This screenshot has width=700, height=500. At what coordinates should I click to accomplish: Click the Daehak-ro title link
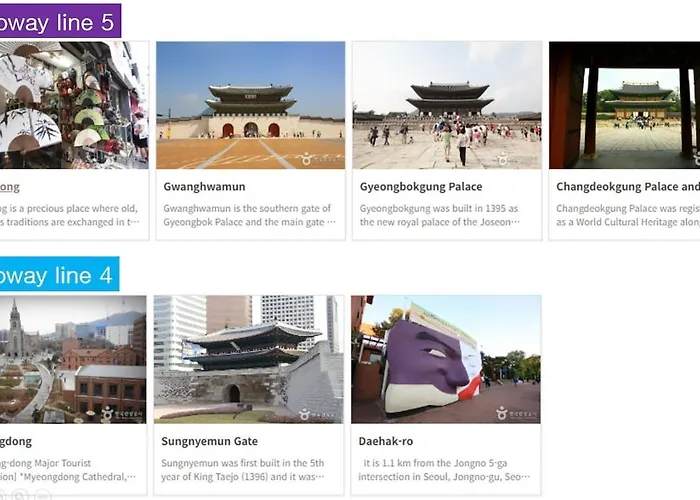[x=386, y=441]
